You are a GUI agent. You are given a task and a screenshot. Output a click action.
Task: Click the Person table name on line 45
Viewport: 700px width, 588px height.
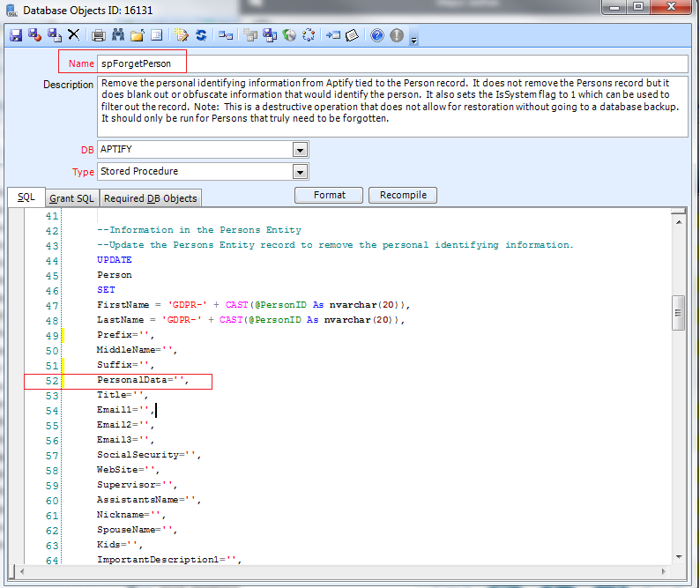click(115, 275)
